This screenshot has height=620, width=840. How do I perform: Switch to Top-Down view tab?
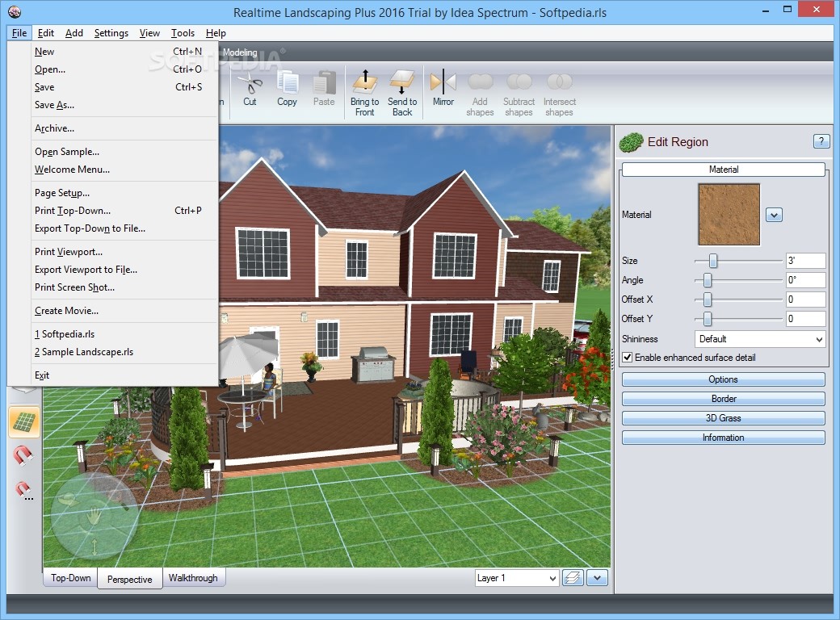71,578
